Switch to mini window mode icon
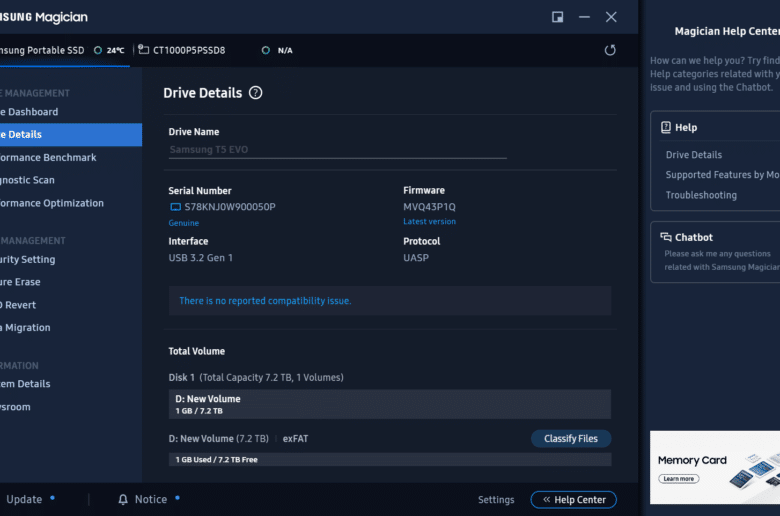Image resolution: width=780 pixels, height=516 pixels. coord(558,17)
